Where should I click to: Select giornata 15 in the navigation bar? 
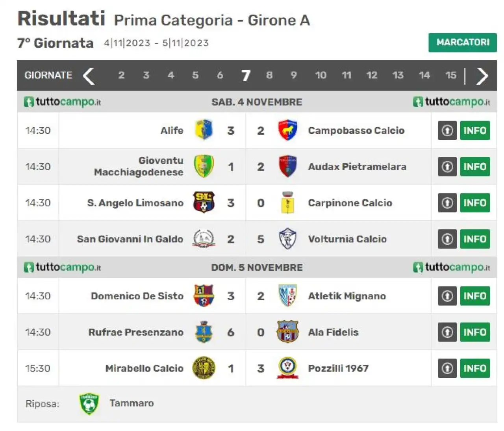click(451, 75)
